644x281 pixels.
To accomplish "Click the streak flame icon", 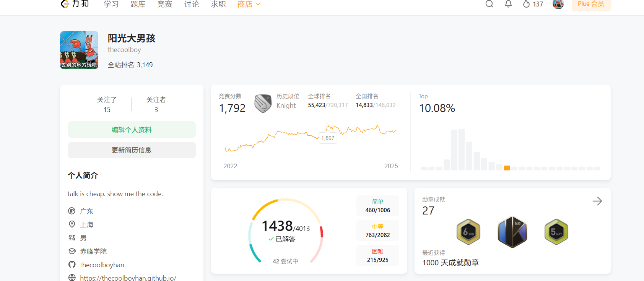I will point(527,4).
